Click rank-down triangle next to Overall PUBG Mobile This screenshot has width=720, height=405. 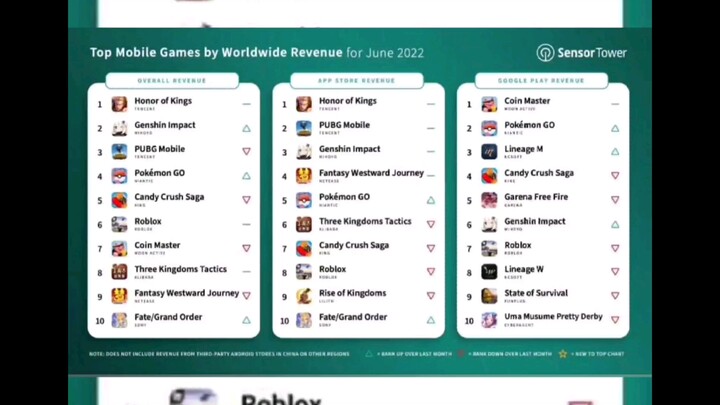click(x=247, y=151)
